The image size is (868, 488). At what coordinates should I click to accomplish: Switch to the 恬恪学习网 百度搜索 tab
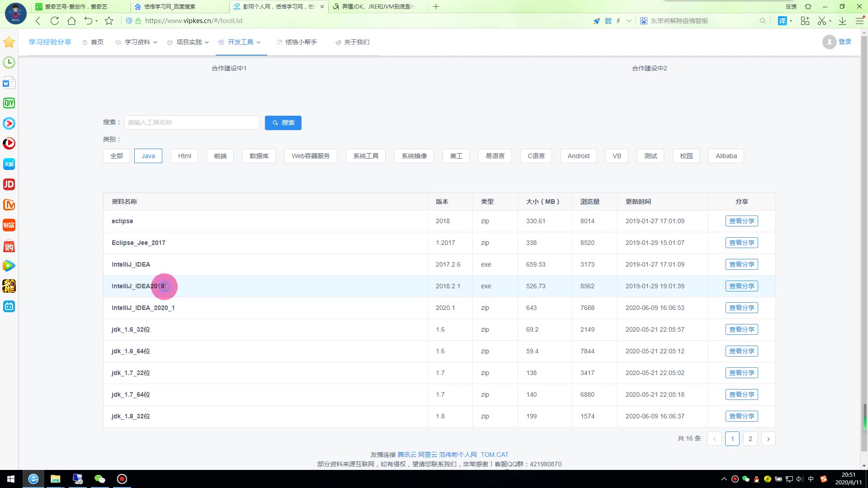tap(170, 7)
